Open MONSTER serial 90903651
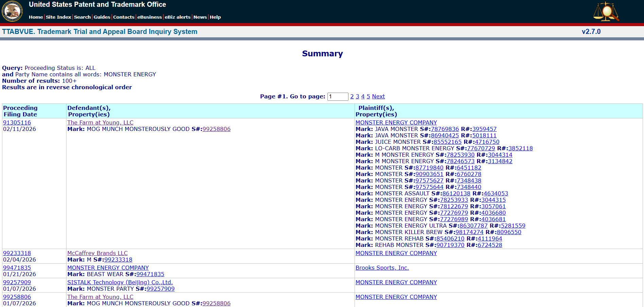The width and height of the screenshot is (644, 307). [430, 174]
